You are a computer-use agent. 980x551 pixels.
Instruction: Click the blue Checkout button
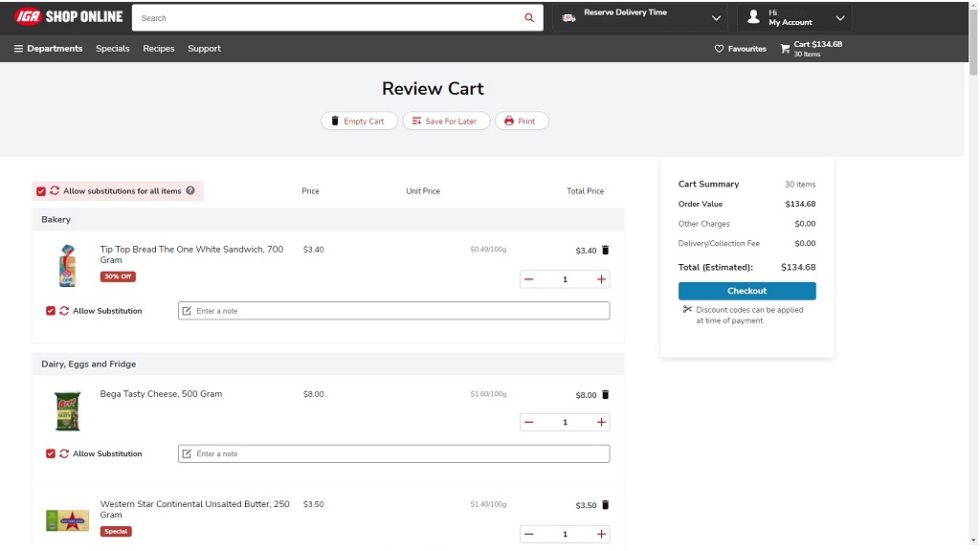[x=746, y=291]
